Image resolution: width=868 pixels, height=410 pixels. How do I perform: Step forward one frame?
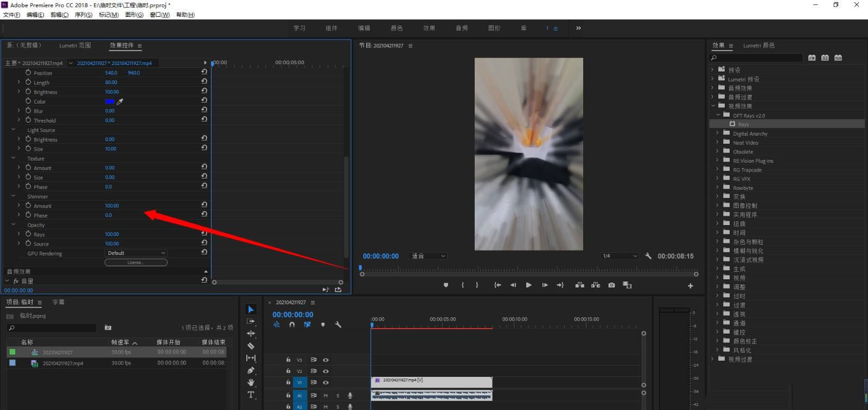pos(544,285)
